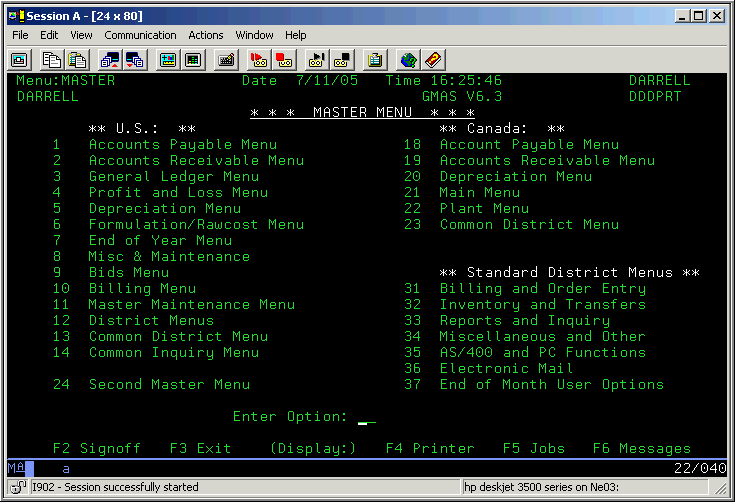Open the Actions menu
735x502 pixels.
coord(206,35)
